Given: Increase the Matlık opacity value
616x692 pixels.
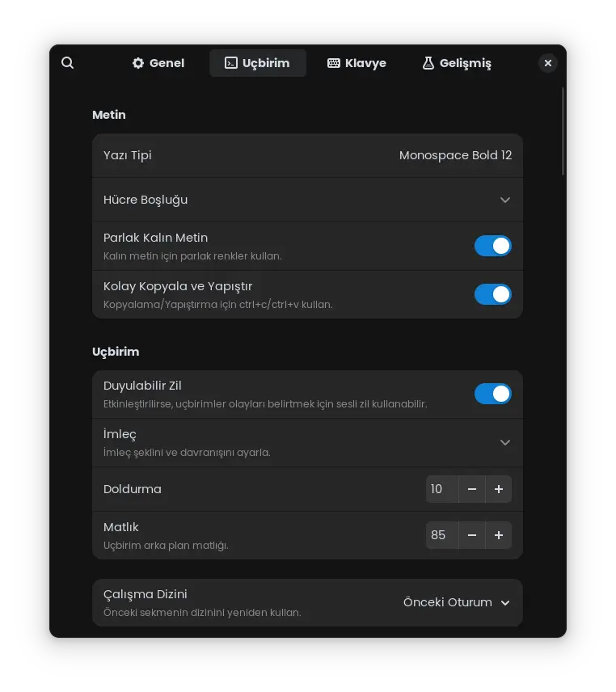Looking at the screenshot, I should tap(499, 535).
